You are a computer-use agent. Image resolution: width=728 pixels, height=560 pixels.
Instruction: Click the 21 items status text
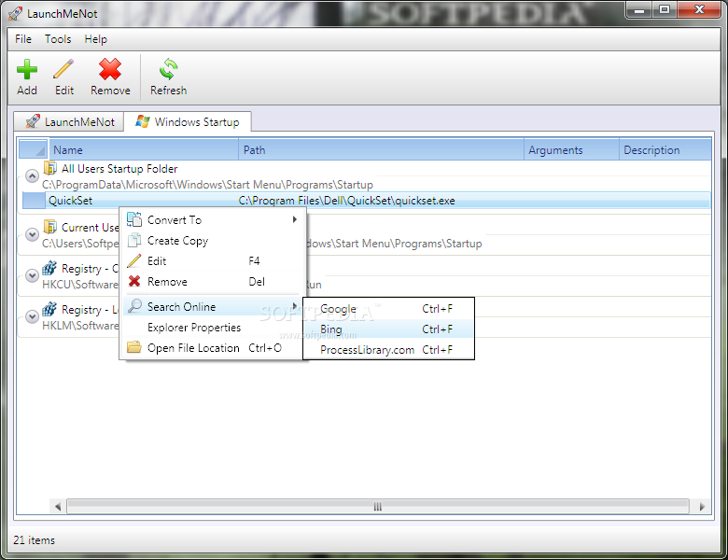(x=34, y=540)
